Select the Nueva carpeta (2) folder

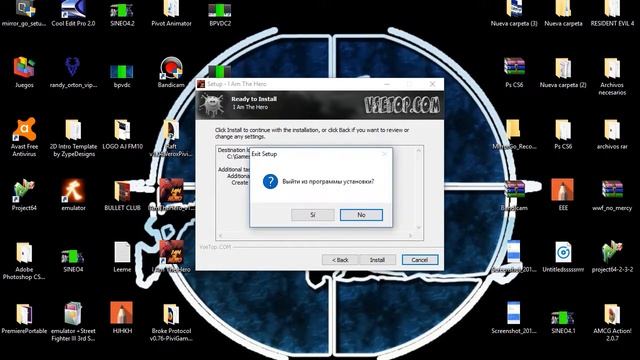[x=563, y=72]
